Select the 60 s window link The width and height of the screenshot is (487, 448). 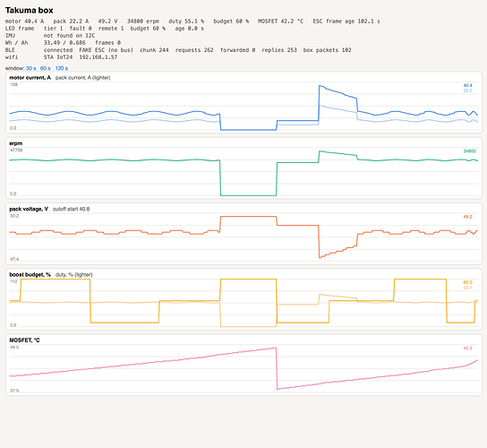(46, 68)
